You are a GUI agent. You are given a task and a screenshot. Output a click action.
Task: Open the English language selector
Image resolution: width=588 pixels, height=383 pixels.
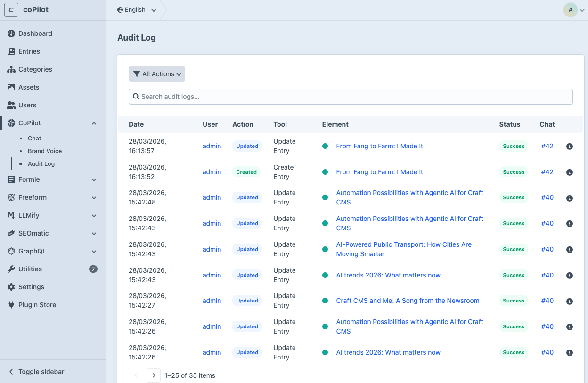[137, 9]
